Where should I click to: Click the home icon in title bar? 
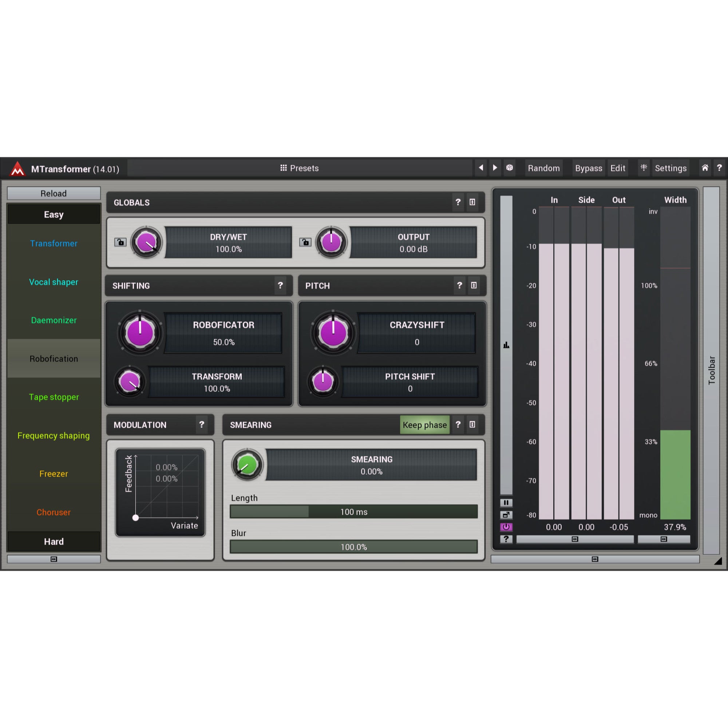(705, 168)
